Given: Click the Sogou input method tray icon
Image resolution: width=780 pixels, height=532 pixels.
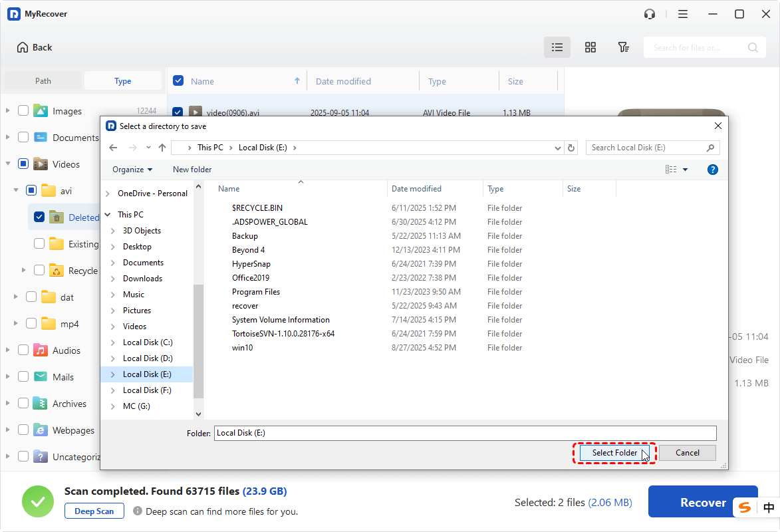Looking at the screenshot, I should click(745, 507).
